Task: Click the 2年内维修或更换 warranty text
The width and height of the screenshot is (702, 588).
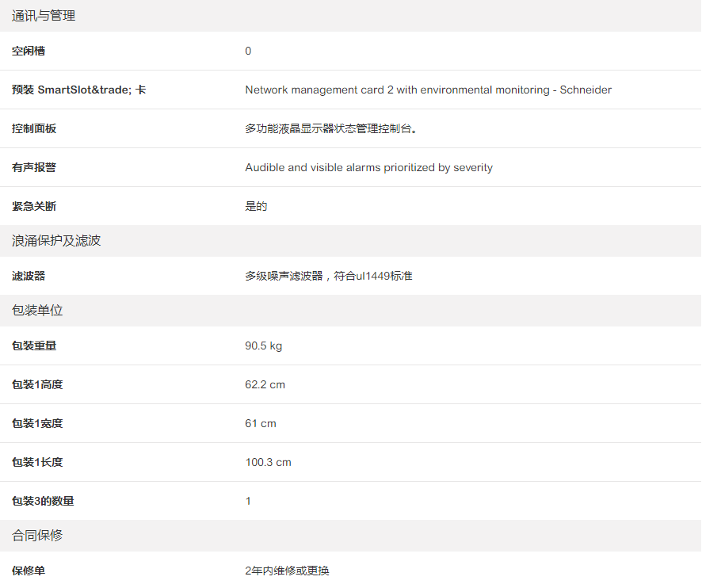Action: (287, 571)
